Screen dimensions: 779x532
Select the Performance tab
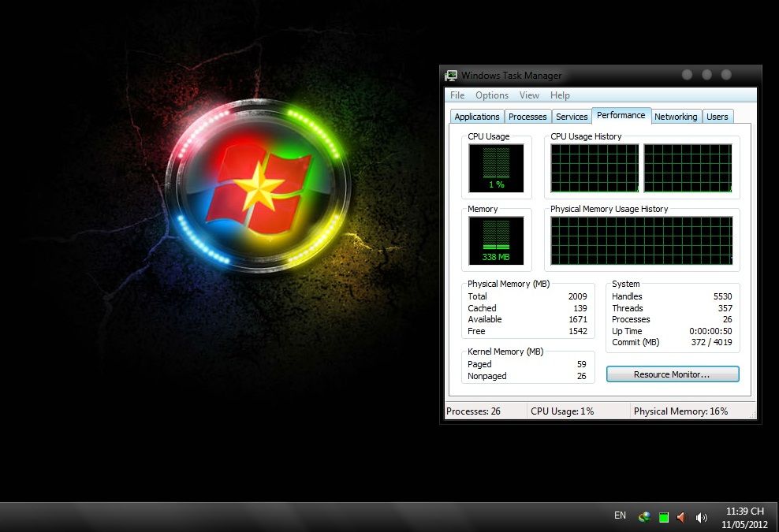click(621, 115)
